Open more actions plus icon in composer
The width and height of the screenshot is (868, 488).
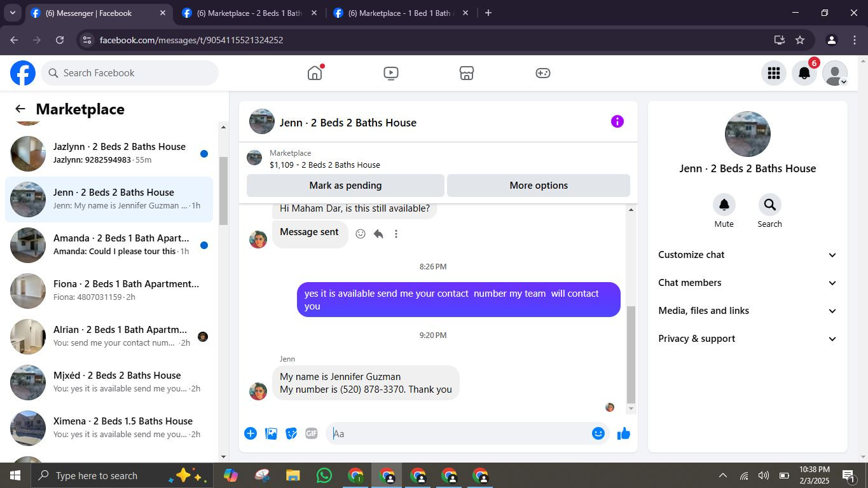(x=251, y=433)
